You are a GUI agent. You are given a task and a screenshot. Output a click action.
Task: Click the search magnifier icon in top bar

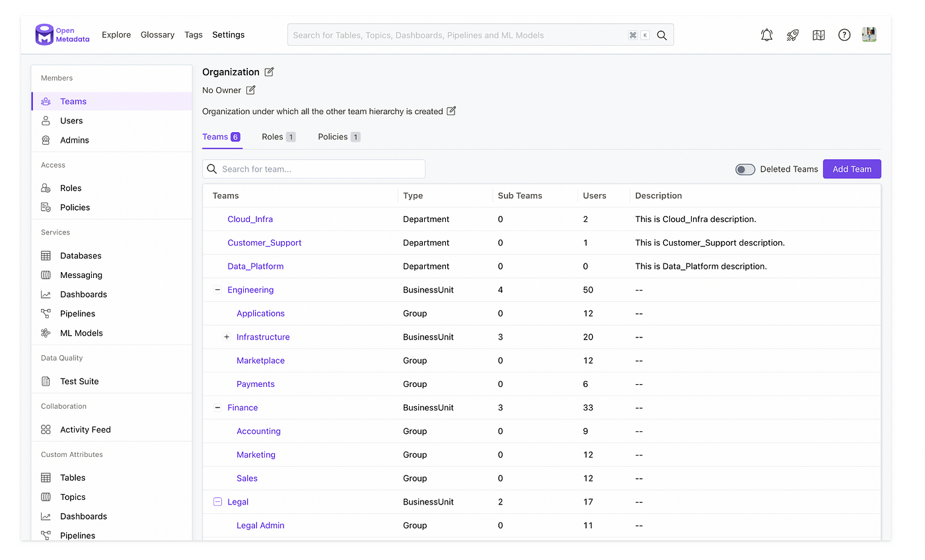(662, 35)
